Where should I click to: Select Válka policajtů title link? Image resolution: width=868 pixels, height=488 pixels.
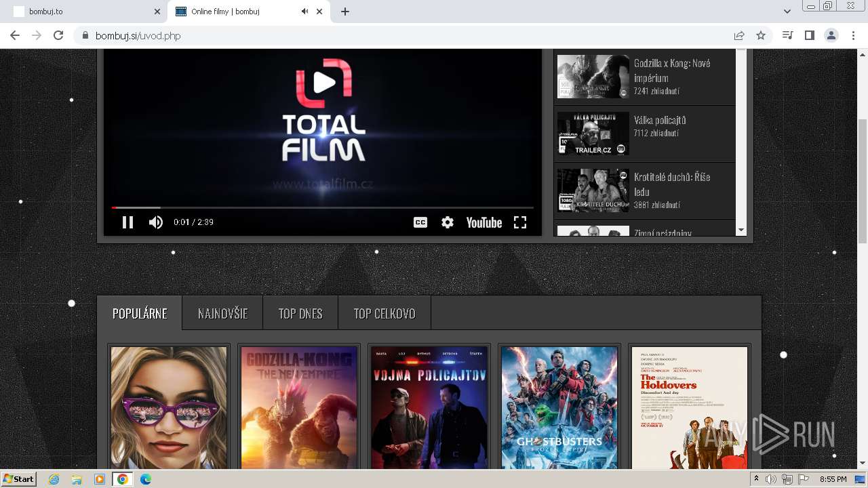pos(660,120)
